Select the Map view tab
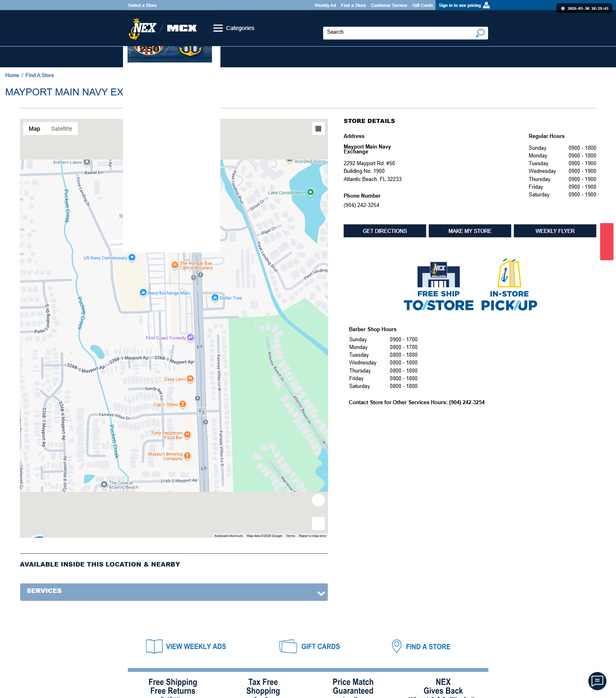Image resolution: width=616 pixels, height=698 pixels. (x=35, y=129)
